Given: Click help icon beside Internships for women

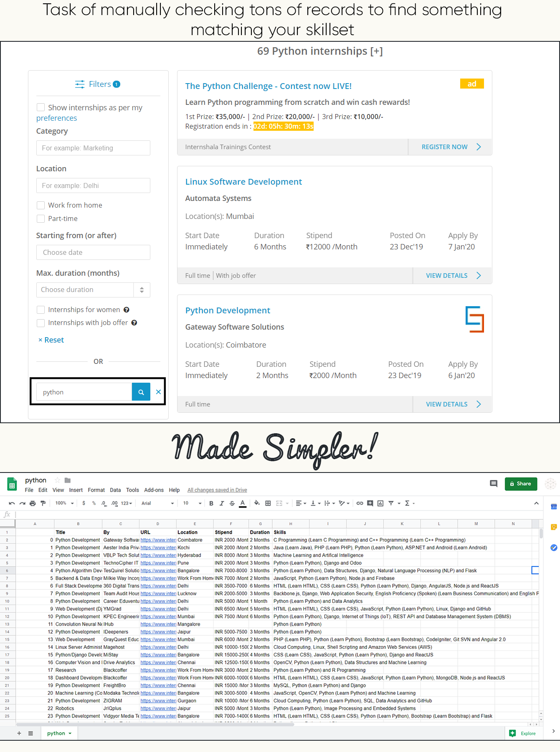Looking at the screenshot, I should [127, 310].
